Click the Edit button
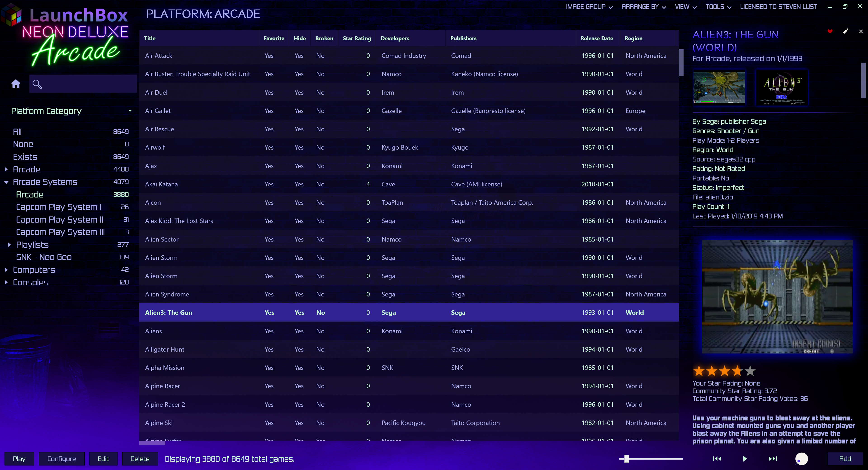Viewport: 868px width, 470px height. [x=103, y=458]
